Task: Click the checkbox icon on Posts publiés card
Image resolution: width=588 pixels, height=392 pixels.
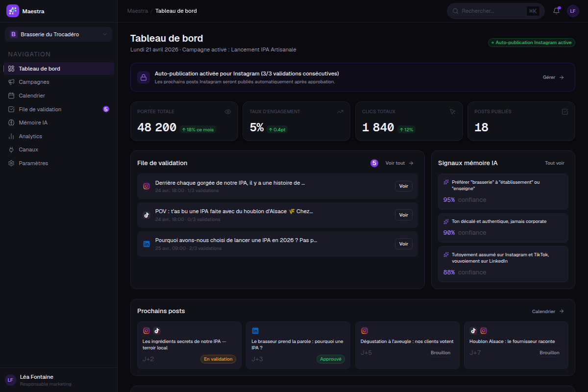Action: [x=565, y=112]
